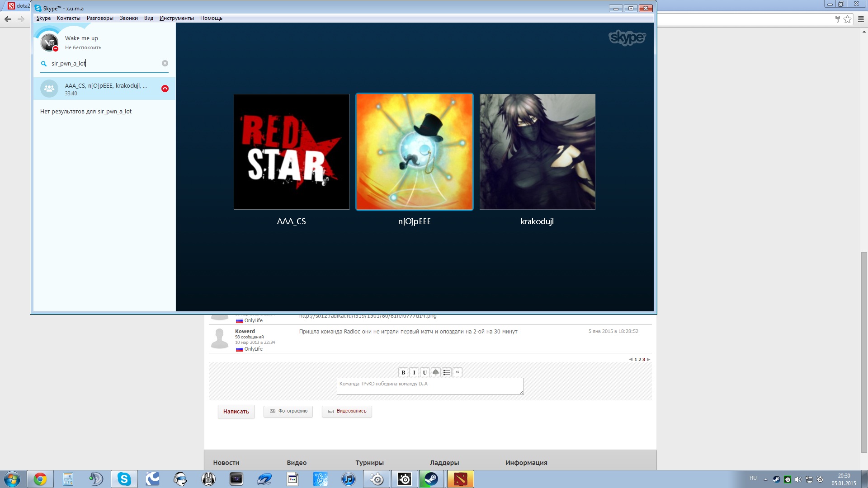Open Chrome hamburger menu
Image resolution: width=868 pixels, height=488 pixels.
(x=861, y=19)
